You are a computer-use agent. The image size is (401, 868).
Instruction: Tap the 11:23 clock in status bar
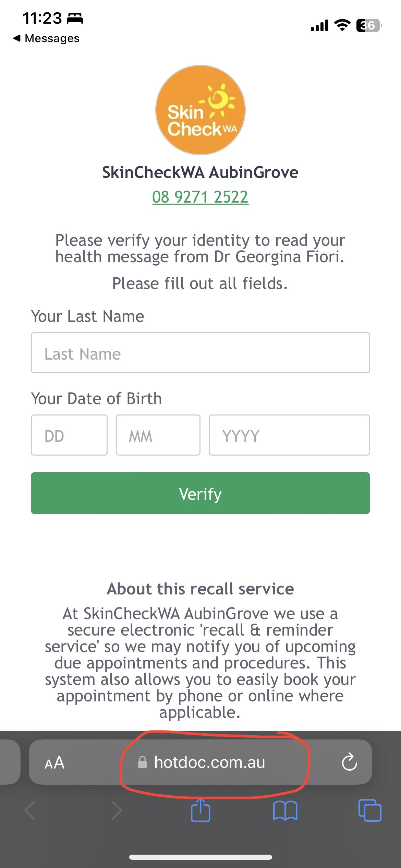coord(42,18)
